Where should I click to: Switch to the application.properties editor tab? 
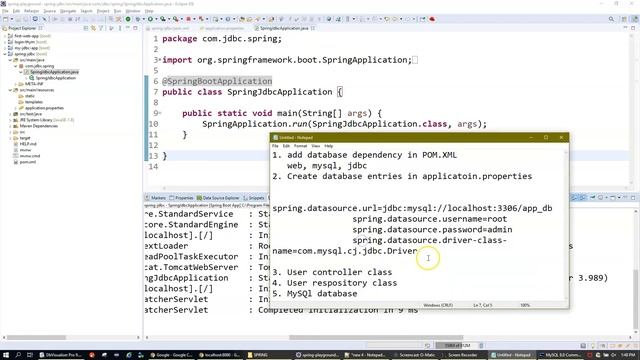coord(224,28)
